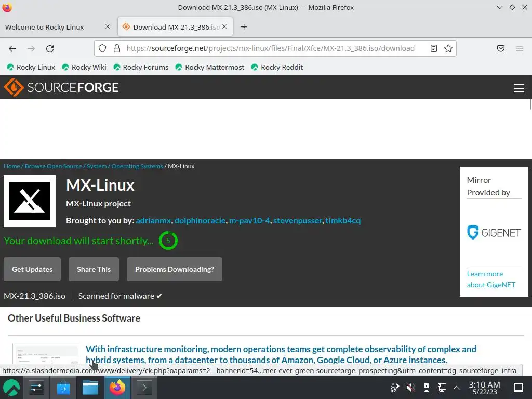The width and height of the screenshot is (532, 399).
Task: Click Firefox icon in taskbar
Action: 117,388
